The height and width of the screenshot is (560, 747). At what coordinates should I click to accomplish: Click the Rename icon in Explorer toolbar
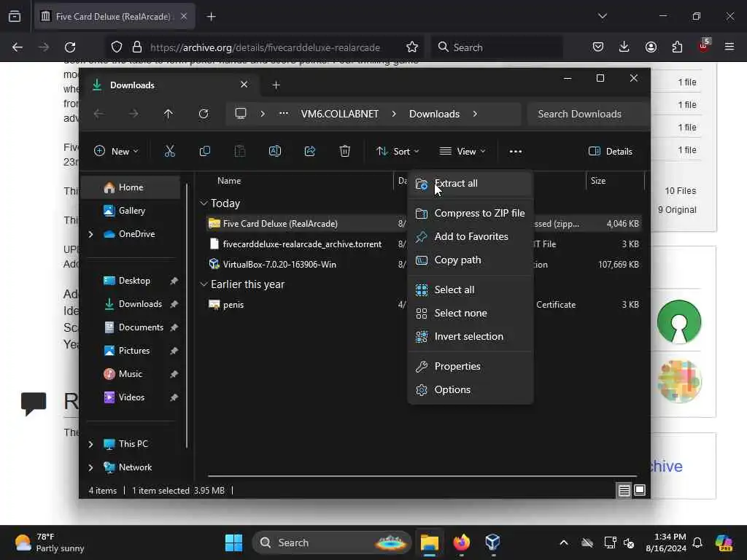[x=275, y=152]
